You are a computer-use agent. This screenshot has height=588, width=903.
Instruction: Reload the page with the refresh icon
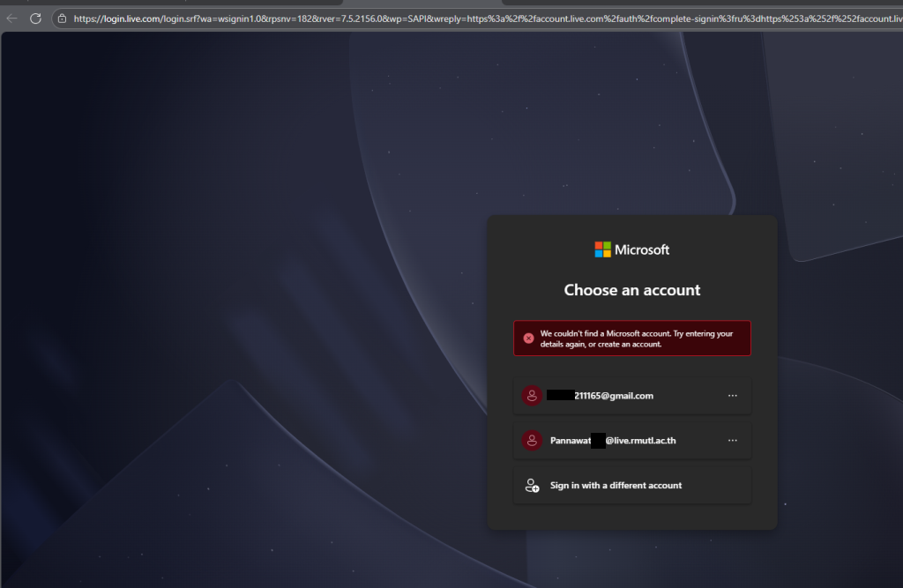(35, 19)
